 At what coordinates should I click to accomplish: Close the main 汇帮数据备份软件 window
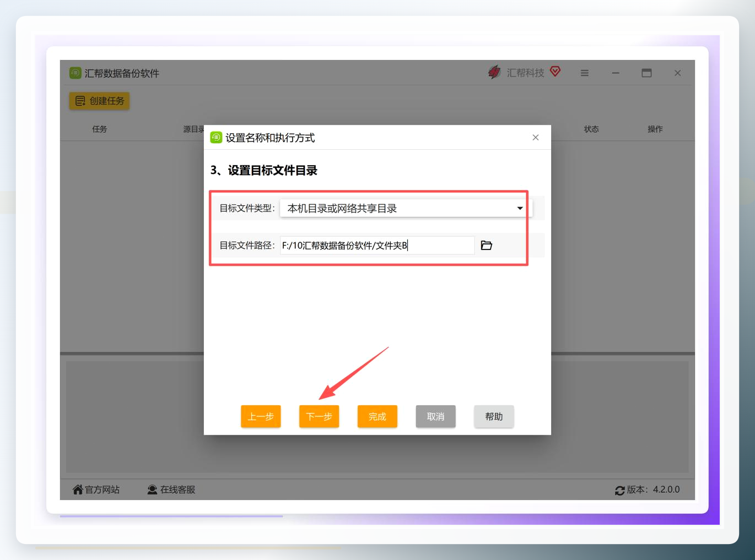point(678,73)
